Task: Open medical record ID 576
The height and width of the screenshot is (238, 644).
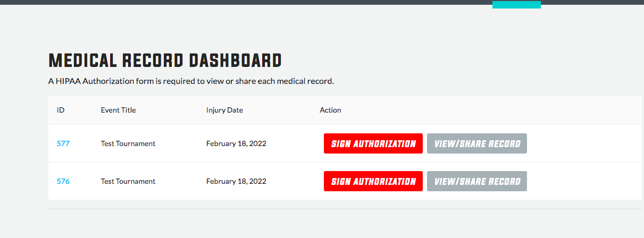Action: tap(63, 181)
